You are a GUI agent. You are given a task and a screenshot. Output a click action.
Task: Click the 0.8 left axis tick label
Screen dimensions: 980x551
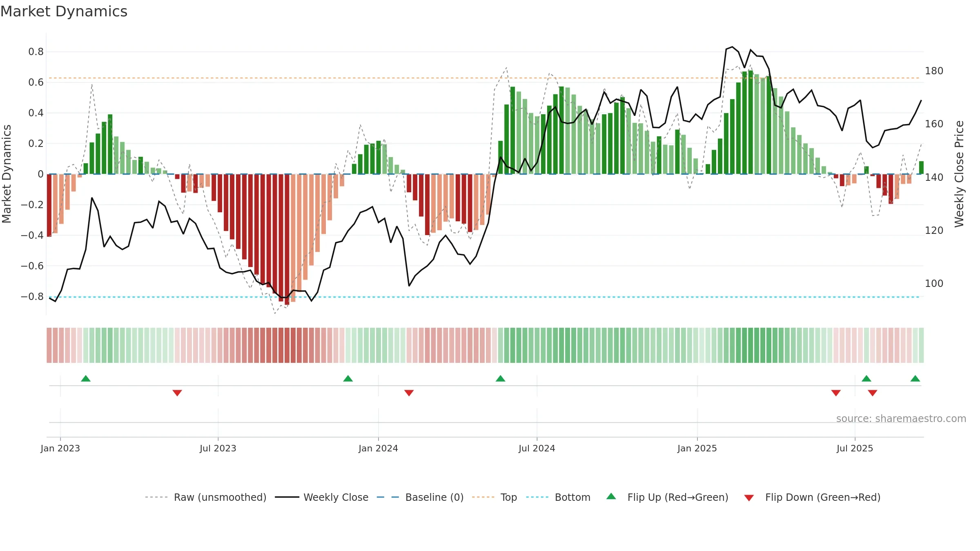(x=36, y=52)
